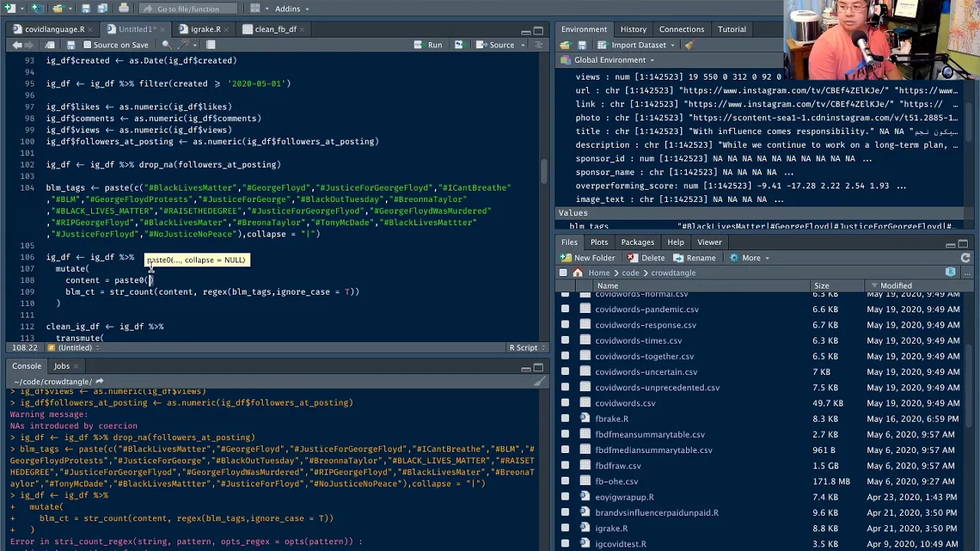Open the crowdtangle folder in breadcrumb
980x551 pixels.
pos(673,272)
